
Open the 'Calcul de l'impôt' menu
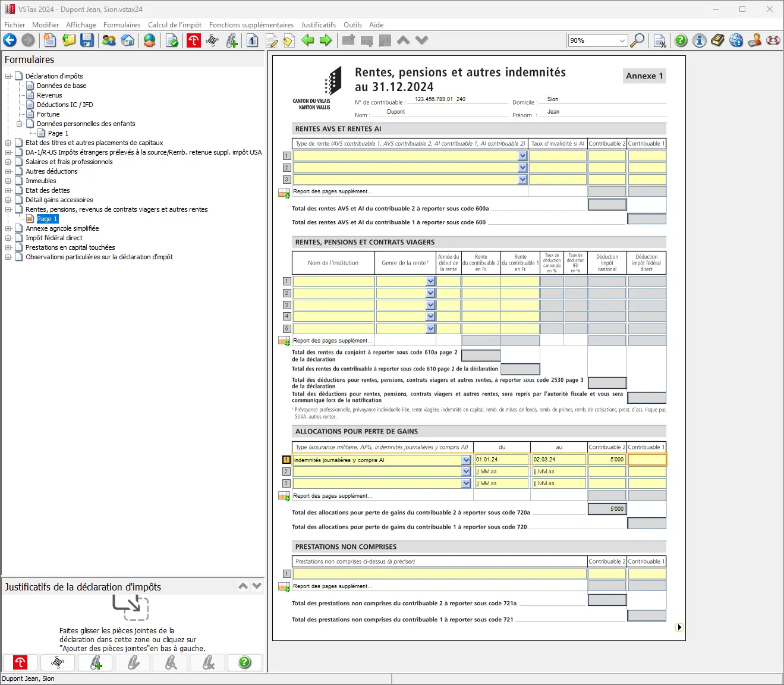tap(174, 25)
